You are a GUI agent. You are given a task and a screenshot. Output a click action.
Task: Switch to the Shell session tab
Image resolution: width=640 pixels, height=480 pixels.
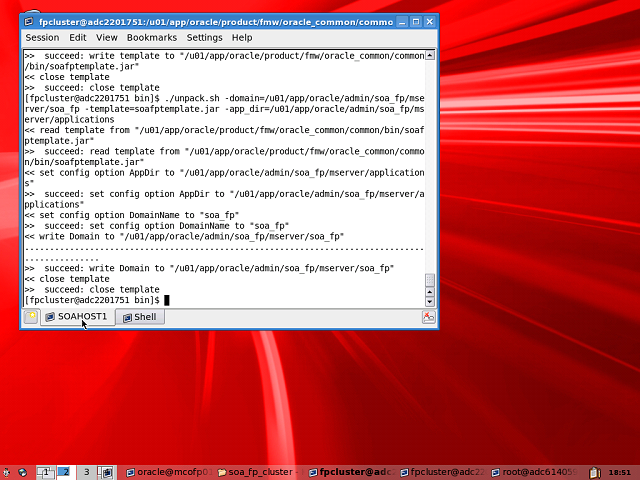[x=140, y=317]
